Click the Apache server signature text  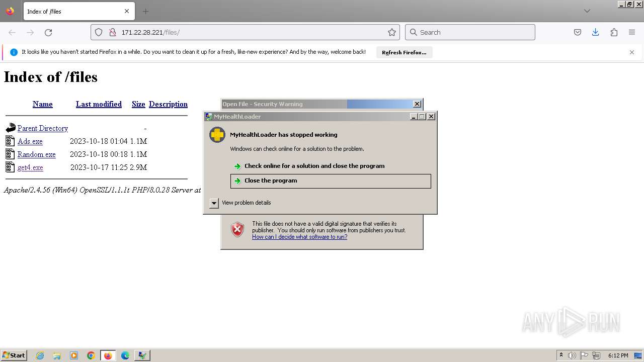coord(102,190)
